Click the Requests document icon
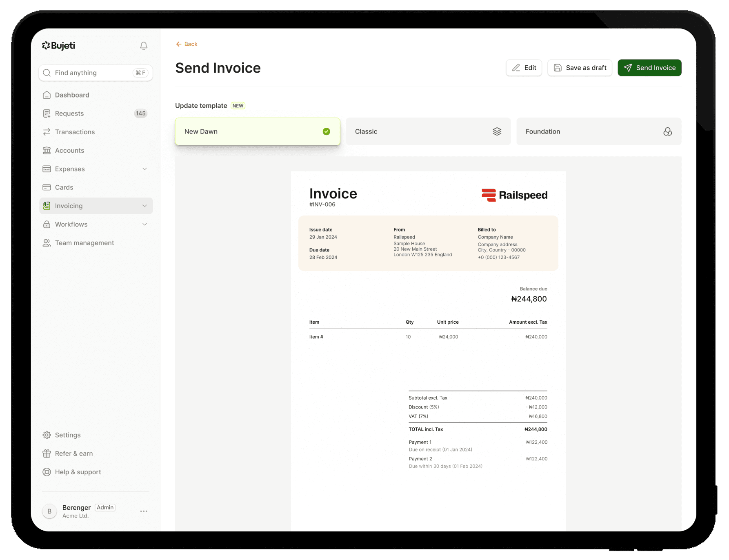This screenshot has height=560, width=729. [47, 113]
